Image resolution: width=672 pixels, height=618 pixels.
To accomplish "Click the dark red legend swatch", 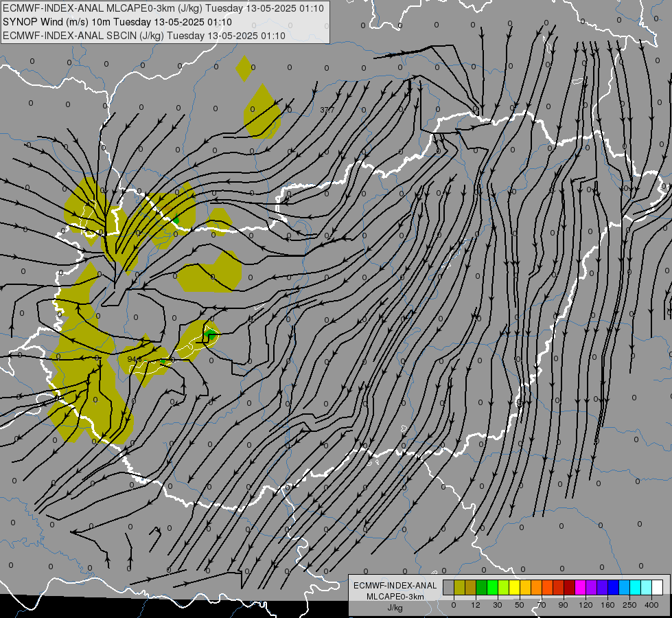I will (x=570, y=588).
